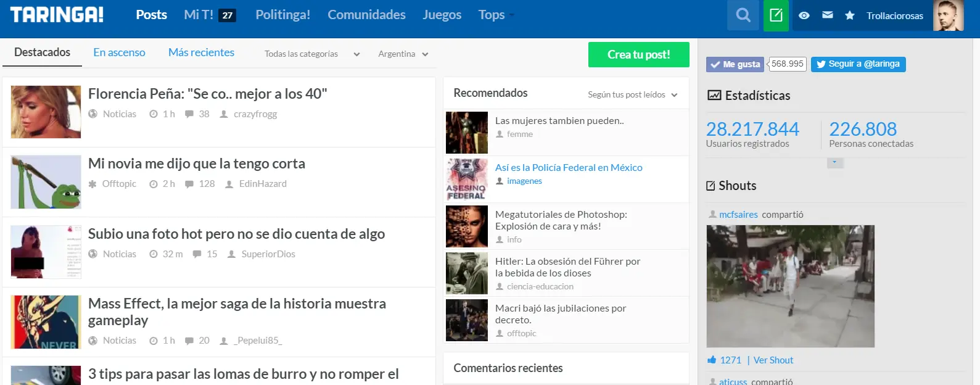Expand the Tops menu arrow
This screenshot has height=385, width=980.
coord(512,15)
